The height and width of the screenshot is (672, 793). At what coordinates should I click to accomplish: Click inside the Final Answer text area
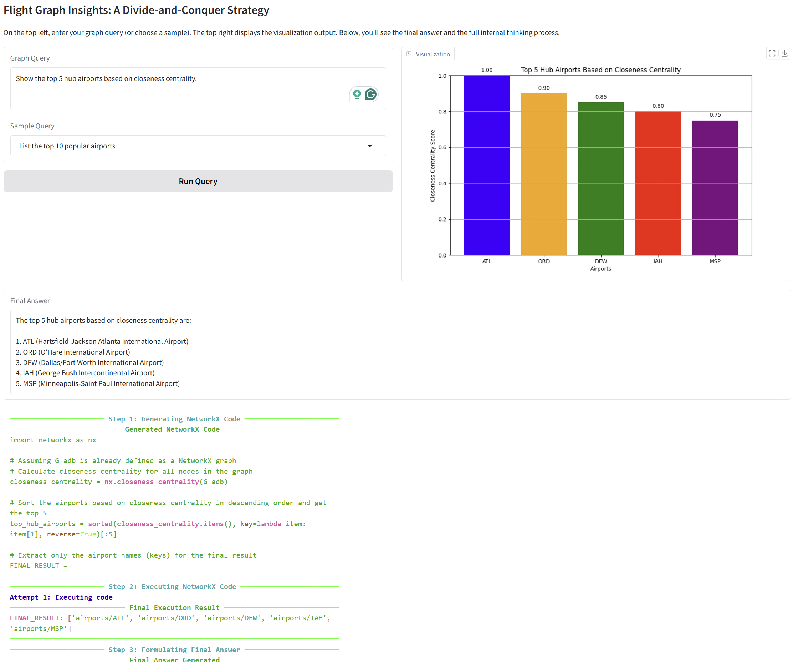coord(396,352)
